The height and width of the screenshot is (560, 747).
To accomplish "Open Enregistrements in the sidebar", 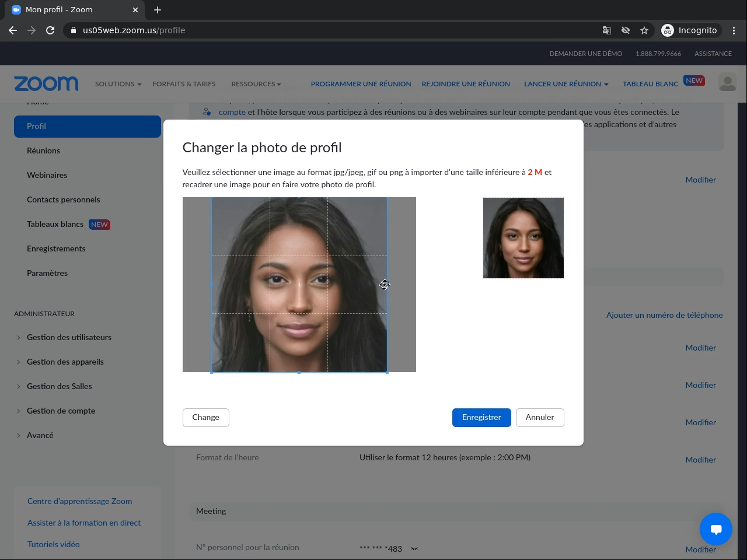I will [x=56, y=249].
